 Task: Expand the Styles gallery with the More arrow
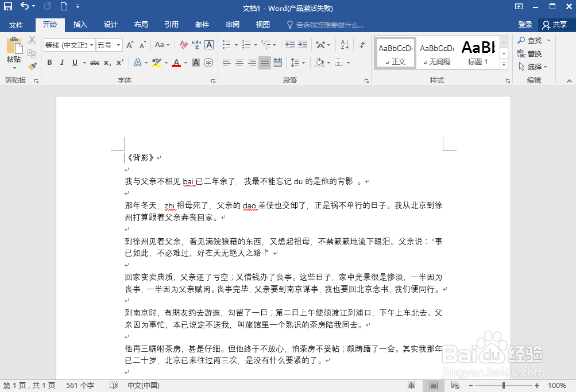tap(504, 65)
